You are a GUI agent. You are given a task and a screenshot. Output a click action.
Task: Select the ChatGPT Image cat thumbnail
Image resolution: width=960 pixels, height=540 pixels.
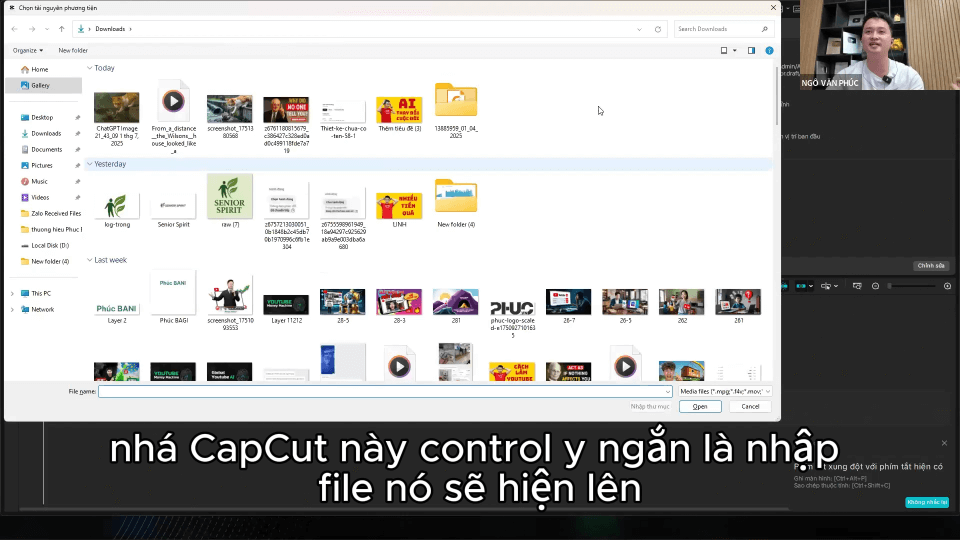click(x=116, y=107)
